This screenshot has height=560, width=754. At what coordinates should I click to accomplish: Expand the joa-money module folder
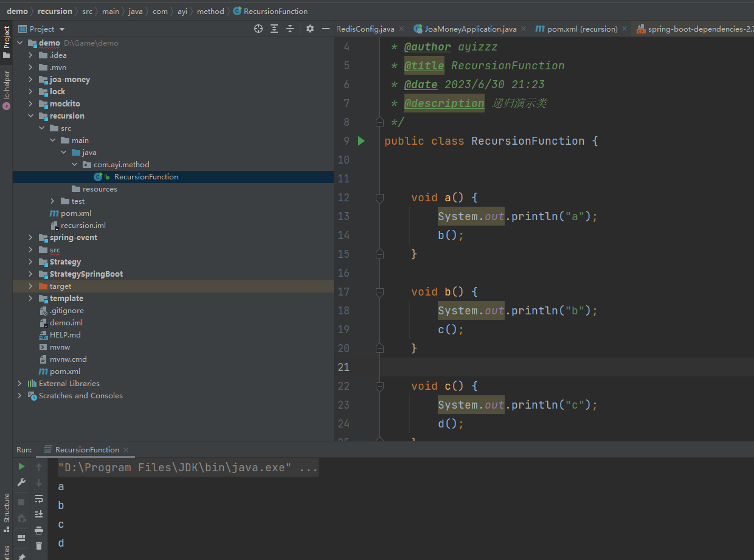[30, 80]
